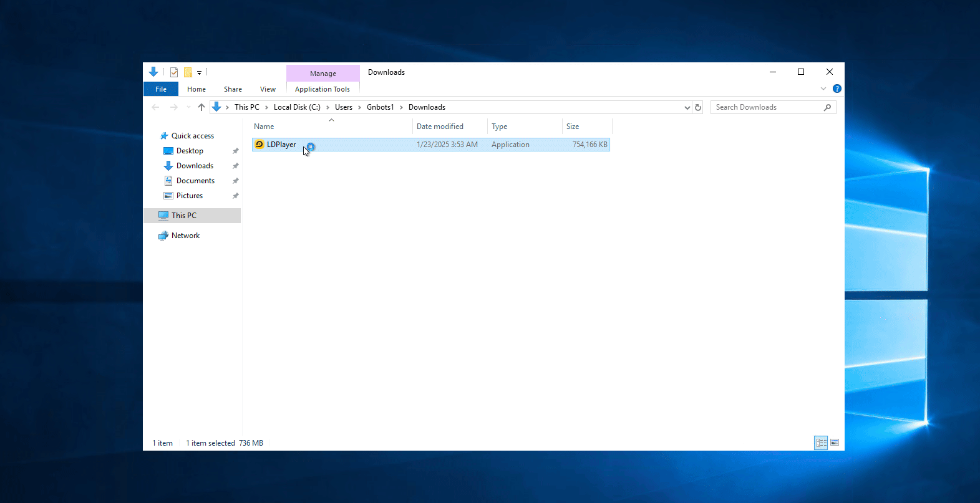This screenshot has width=980, height=503.
Task: Open Downloads in the navigation pane
Action: pyautogui.click(x=195, y=166)
